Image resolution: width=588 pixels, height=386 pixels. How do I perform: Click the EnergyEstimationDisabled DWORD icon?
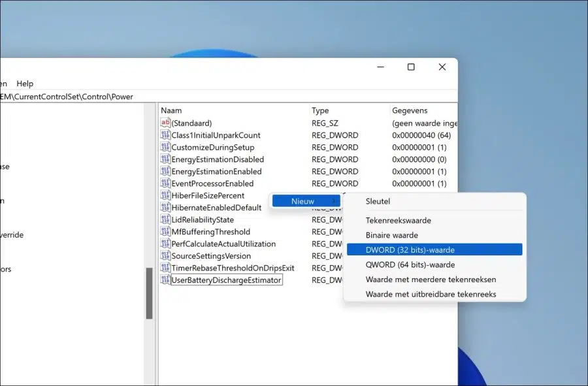tap(165, 159)
